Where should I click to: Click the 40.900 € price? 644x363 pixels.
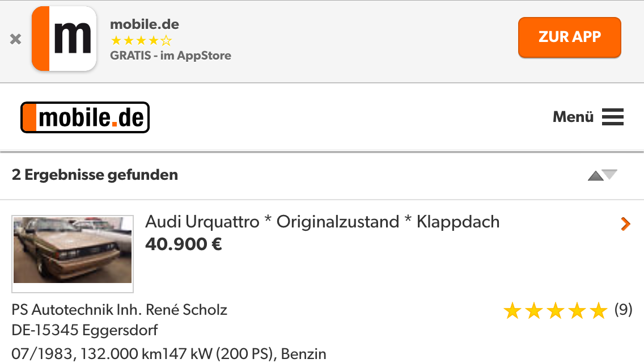point(184,244)
